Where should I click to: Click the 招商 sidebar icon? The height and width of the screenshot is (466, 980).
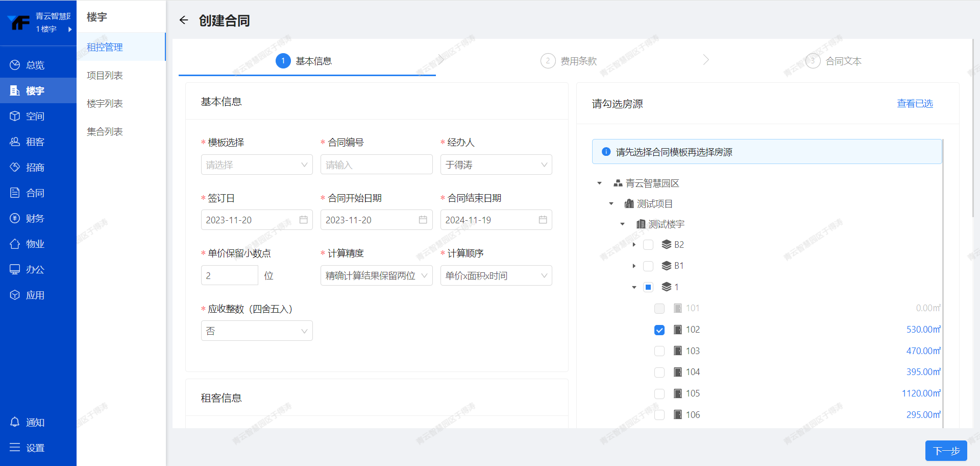[x=15, y=167]
